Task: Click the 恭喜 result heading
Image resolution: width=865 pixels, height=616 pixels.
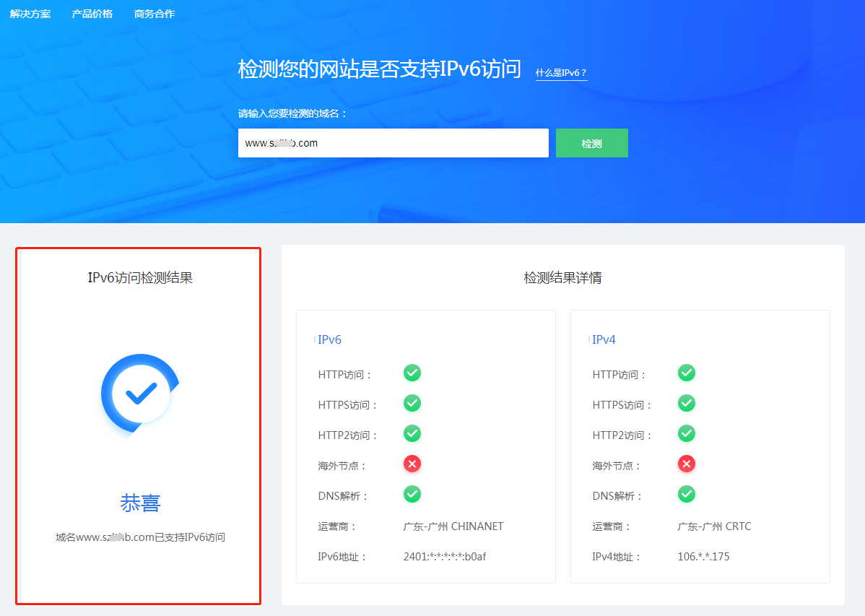Action: tap(140, 503)
